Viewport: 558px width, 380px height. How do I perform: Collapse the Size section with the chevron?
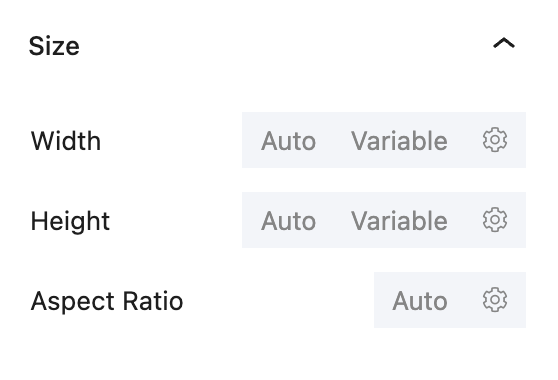(504, 43)
